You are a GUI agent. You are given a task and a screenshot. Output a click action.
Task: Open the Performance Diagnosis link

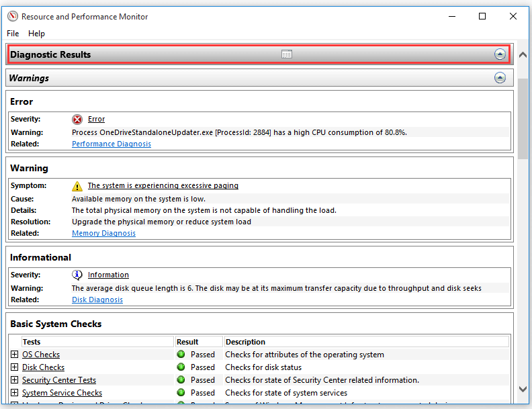coord(112,144)
